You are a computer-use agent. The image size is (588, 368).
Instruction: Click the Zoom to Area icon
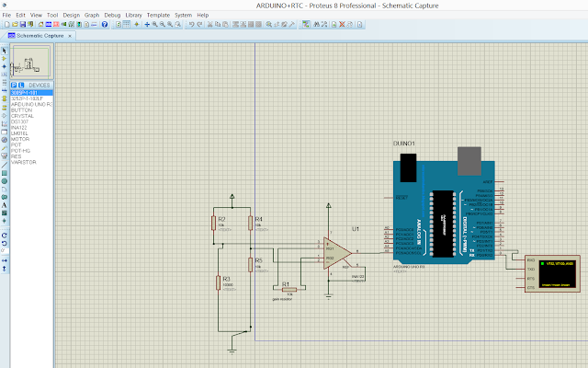tap(177, 25)
